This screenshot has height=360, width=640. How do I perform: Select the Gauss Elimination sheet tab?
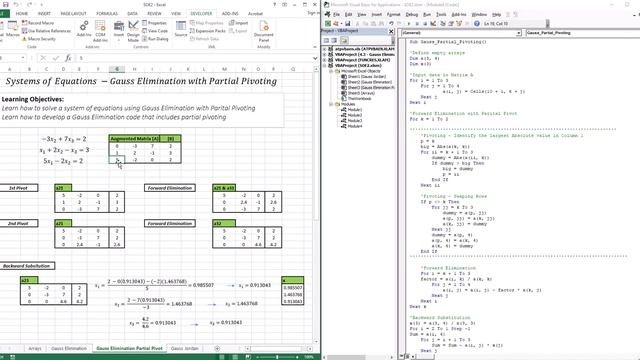(69, 349)
